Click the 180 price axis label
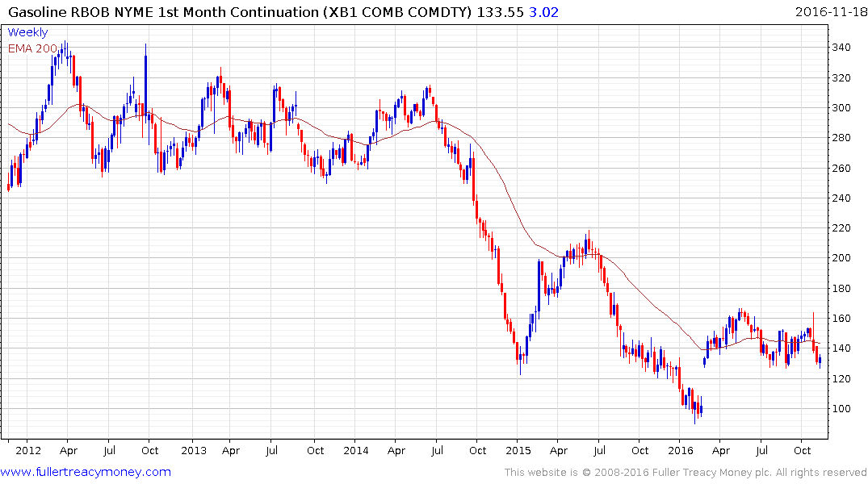The width and height of the screenshot is (868, 484). pos(841,288)
